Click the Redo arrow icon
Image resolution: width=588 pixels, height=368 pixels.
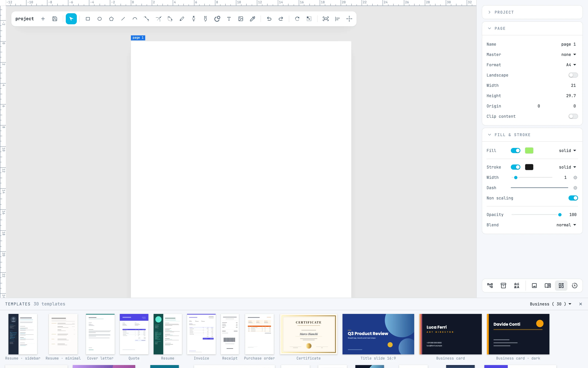281,19
